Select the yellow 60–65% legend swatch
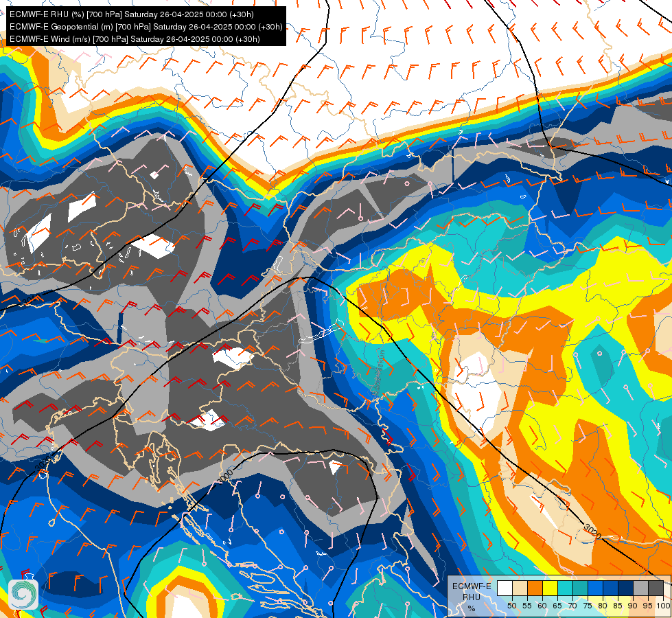672x618 pixels. 551,588
